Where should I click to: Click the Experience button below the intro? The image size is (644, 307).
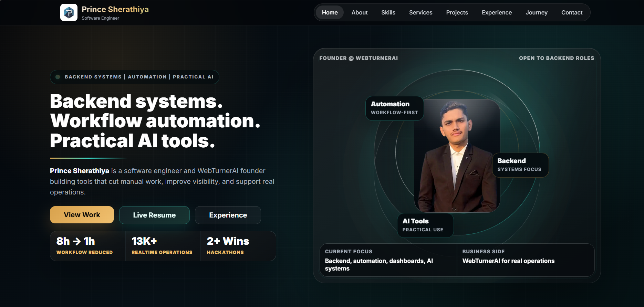coord(228,215)
